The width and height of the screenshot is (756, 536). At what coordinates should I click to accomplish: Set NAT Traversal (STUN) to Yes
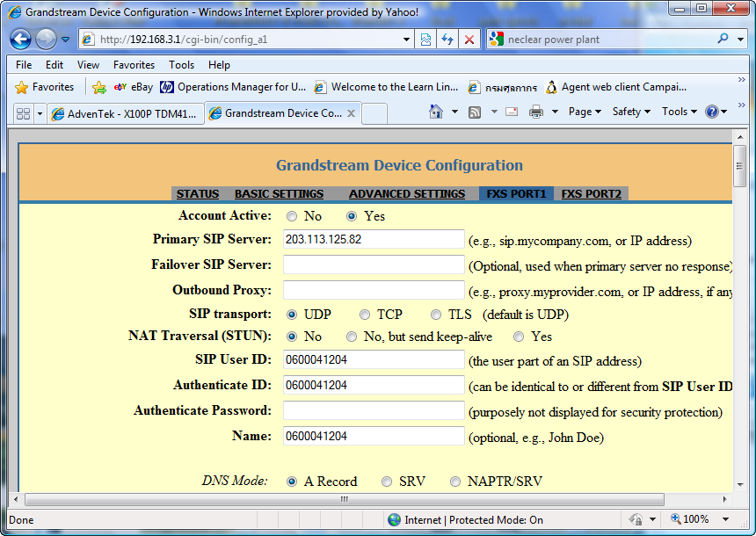[x=519, y=337]
